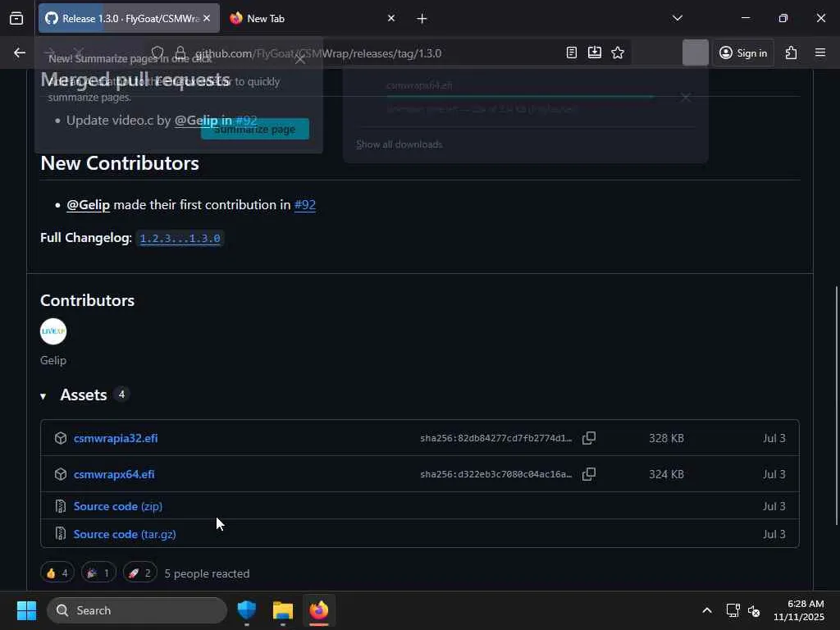Copy sha256 hash for csmwrapia32.efi
Screen dimensions: 840x630
click(589, 438)
